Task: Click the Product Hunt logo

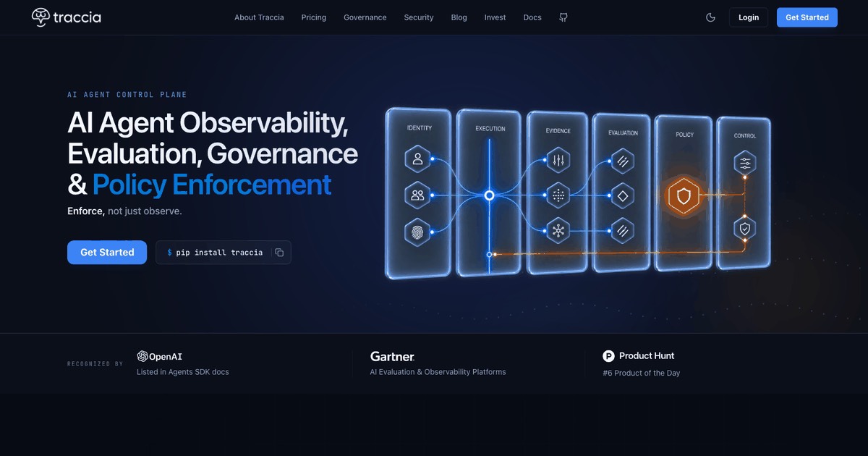Action: (x=639, y=356)
